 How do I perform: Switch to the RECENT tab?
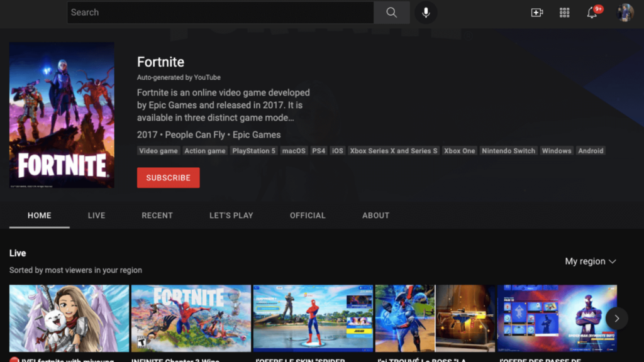(x=157, y=216)
